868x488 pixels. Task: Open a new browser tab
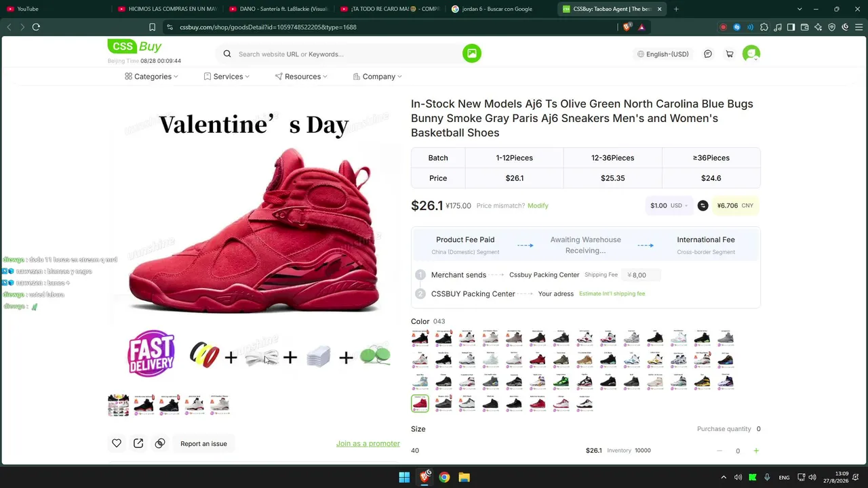[x=676, y=9]
